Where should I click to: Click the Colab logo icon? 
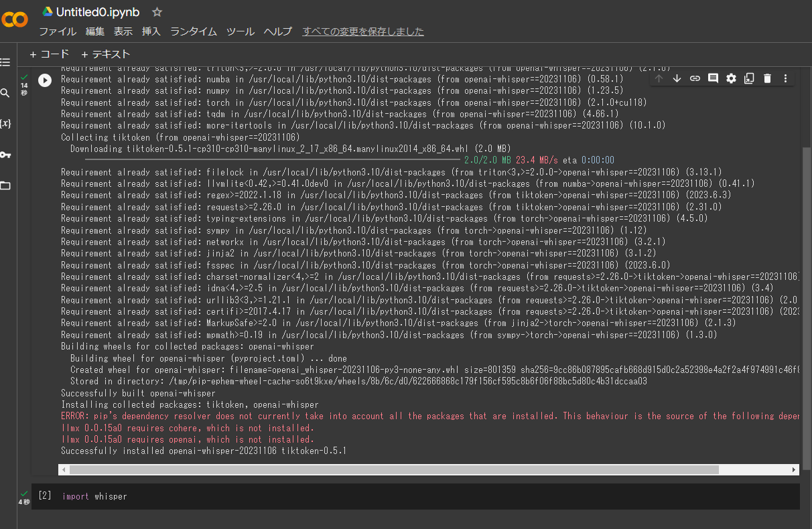pos(14,20)
